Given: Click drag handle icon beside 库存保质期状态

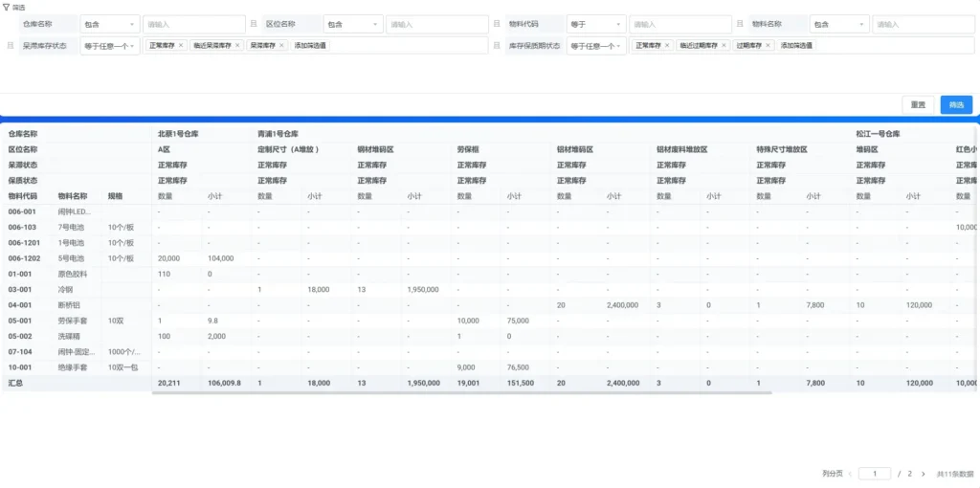Looking at the screenshot, I should (x=497, y=46).
